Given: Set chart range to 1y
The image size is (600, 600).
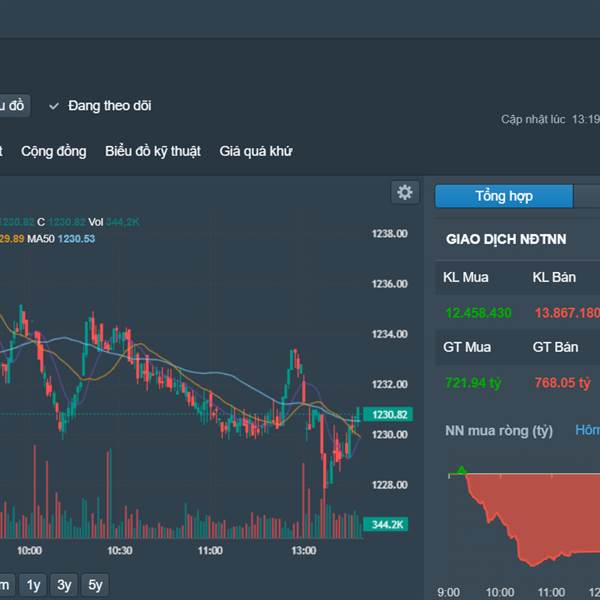Looking at the screenshot, I should (33, 585).
